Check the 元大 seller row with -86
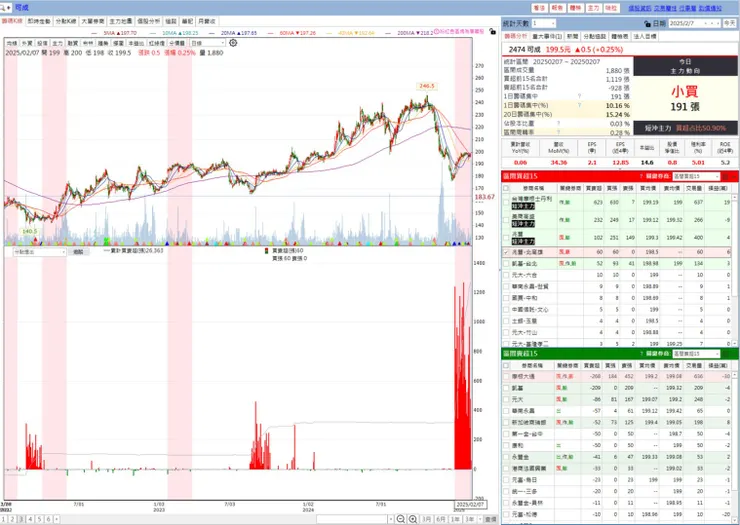Image resolution: width=740 pixels, height=525 pixels. (x=506, y=399)
